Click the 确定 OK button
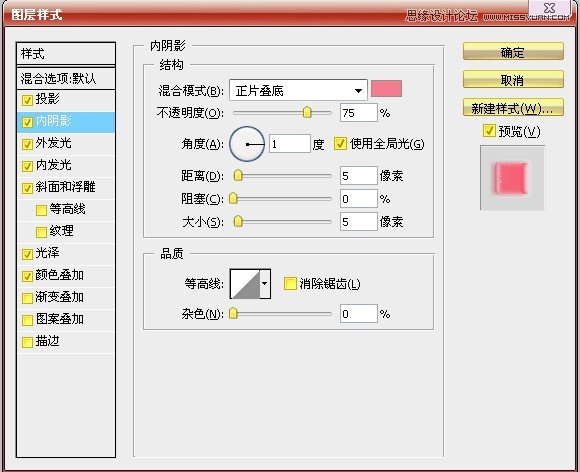Image resolution: width=580 pixels, height=472 pixels. [513, 52]
